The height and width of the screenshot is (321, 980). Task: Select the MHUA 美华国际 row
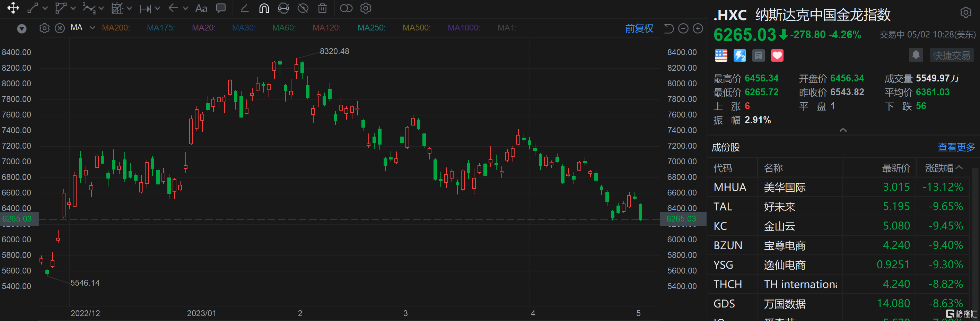click(x=839, y=187)
